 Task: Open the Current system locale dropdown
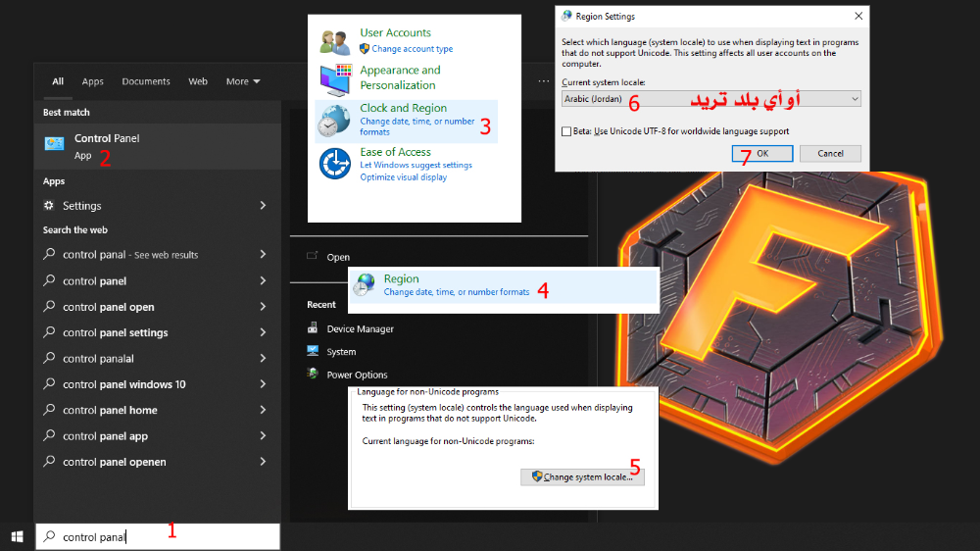point(711,99)
